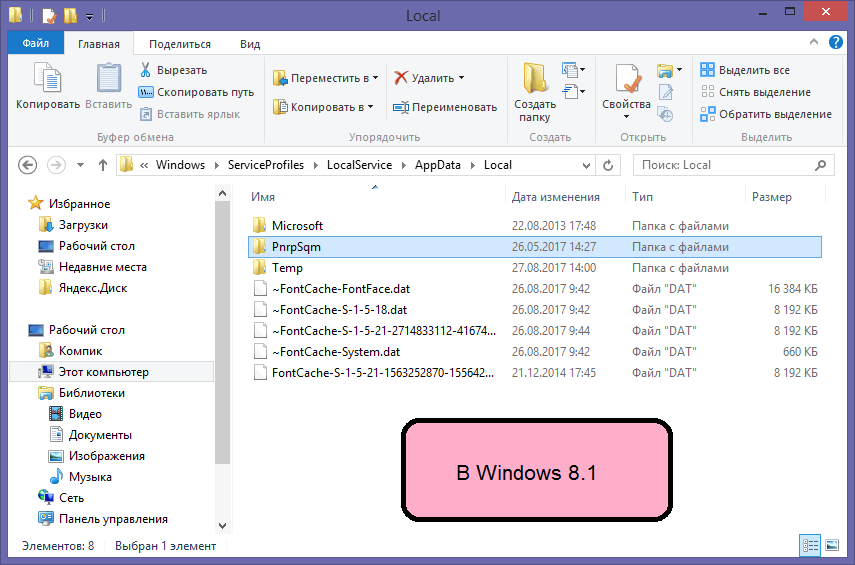Open recent locations dropdown arrow
Viewport: 855px width, 565px height.
80,165
